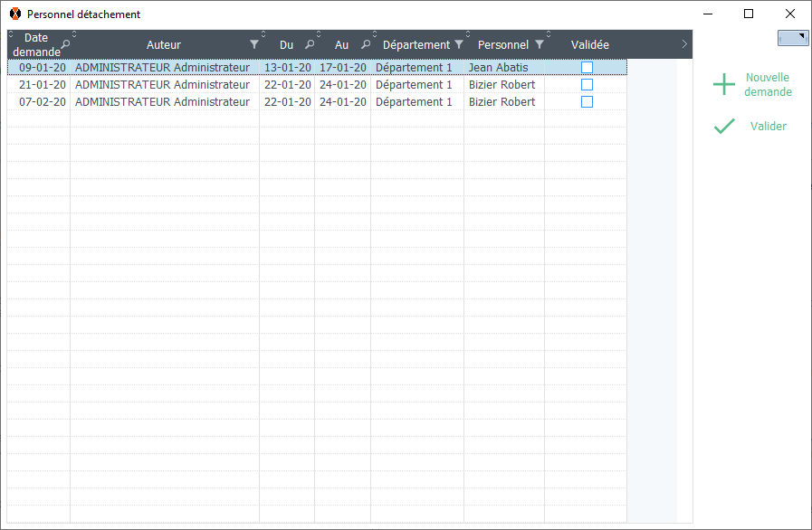Click the Département 1 cell in the 21-01-20 row
This screenshot has width=812, height=530.
tap(414, 85)
